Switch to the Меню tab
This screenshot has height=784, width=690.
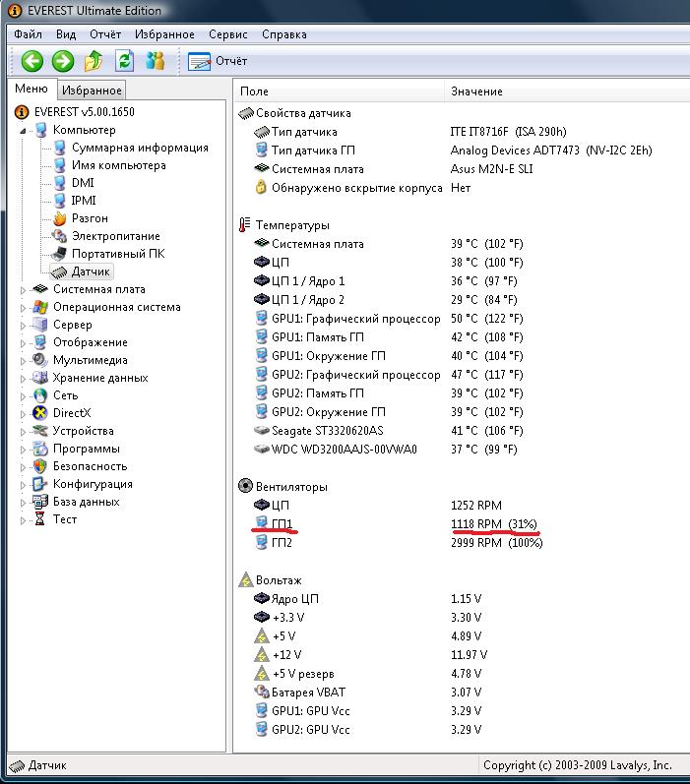pyautogui.click(x=31, y=89)
